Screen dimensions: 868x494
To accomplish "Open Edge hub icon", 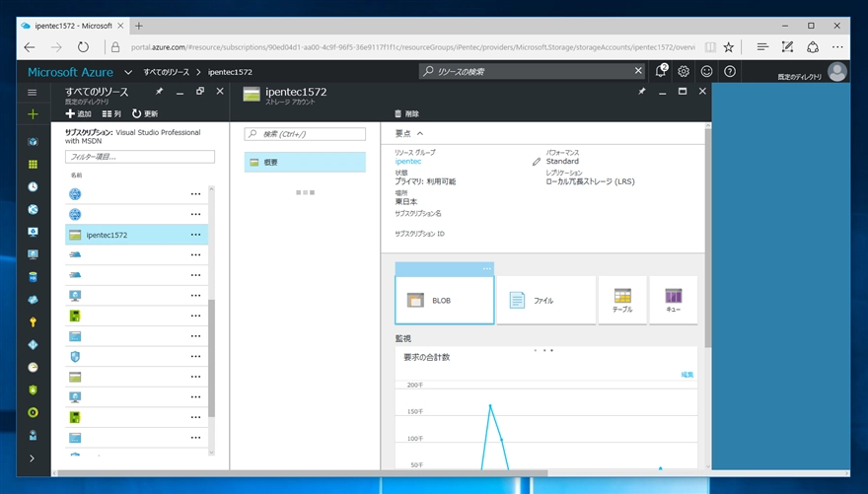I will pos(762,47).
